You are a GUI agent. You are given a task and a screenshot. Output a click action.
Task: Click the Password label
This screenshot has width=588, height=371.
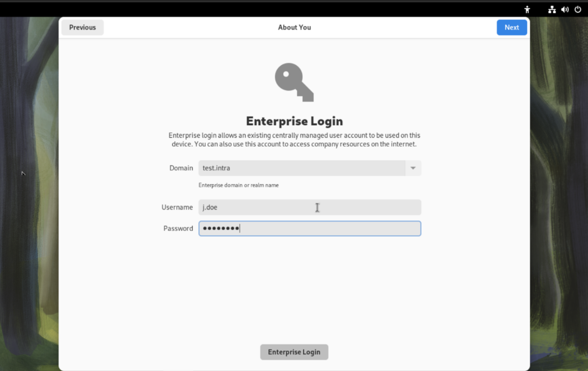click(x=178, y=228)
